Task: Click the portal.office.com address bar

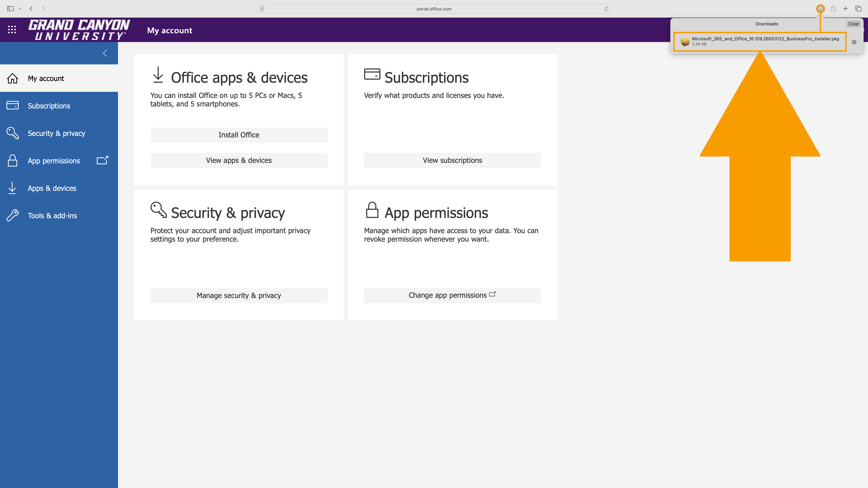Action: [x=434, y=9]
